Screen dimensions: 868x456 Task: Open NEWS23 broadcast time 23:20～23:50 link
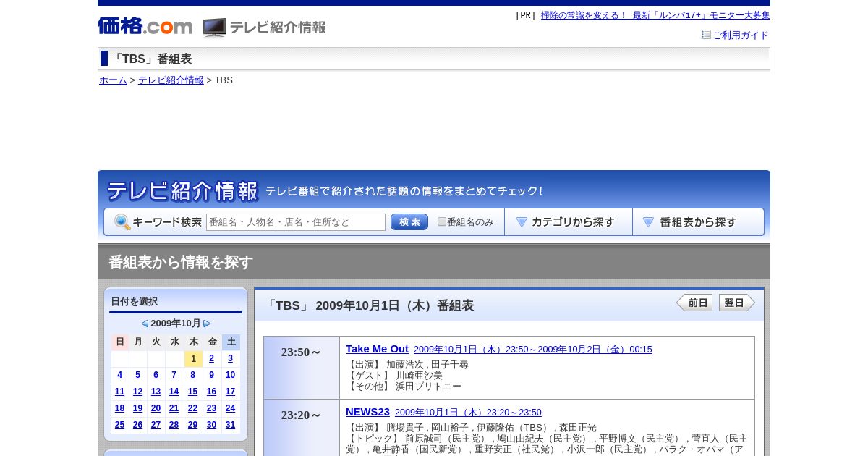(468, 413)
